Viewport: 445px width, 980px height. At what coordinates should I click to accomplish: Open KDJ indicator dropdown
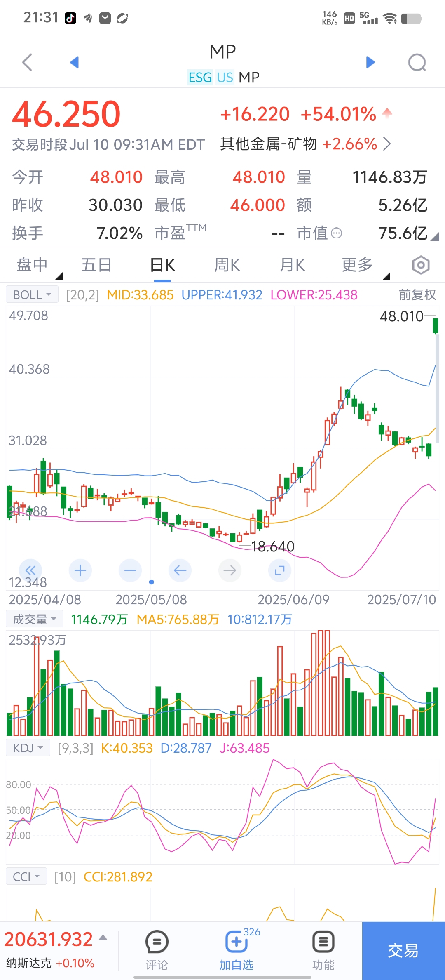click(28, 748)
